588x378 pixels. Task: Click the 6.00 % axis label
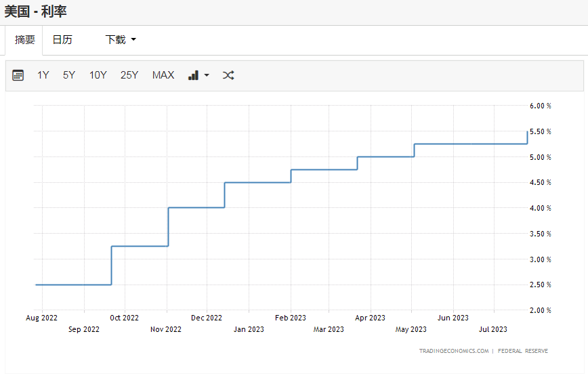(x=541, y=106)
